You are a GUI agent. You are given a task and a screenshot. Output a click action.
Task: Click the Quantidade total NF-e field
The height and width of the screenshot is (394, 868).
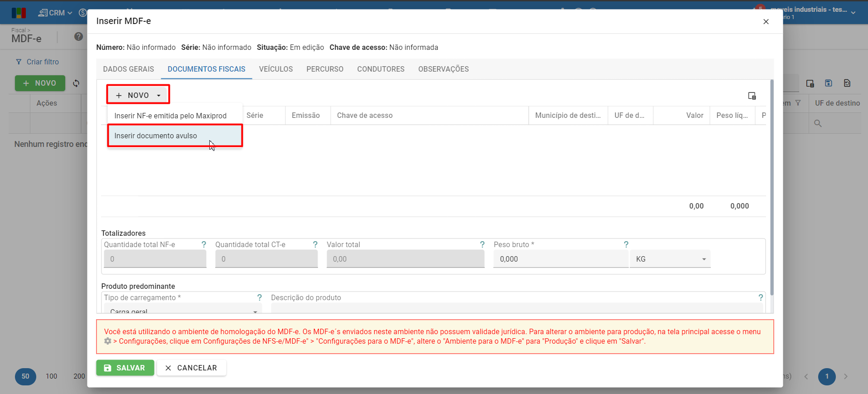pos(155,259)
